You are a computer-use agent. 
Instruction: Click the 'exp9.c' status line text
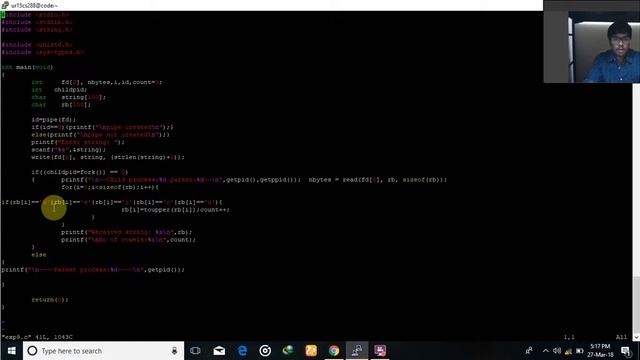pos(37,337)
